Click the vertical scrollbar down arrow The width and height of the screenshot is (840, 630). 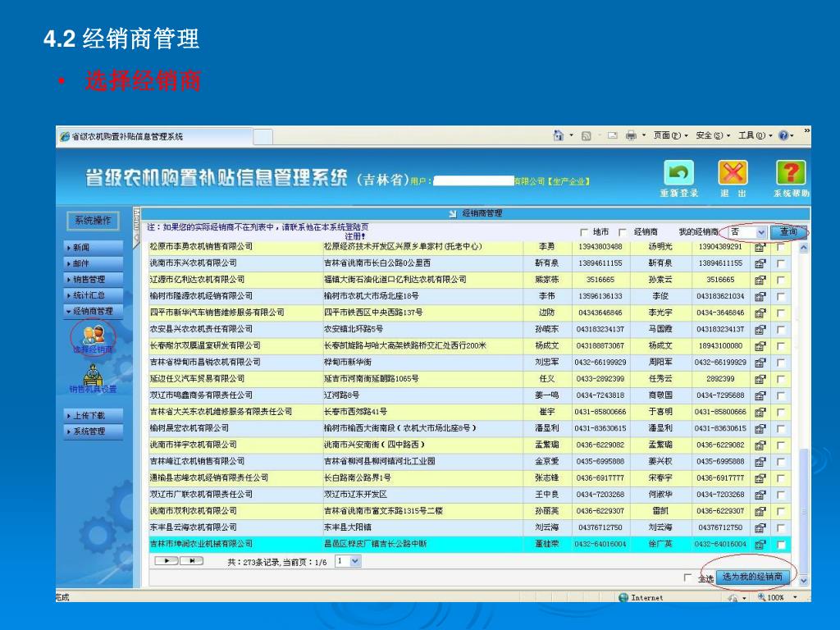pos(804,580)
